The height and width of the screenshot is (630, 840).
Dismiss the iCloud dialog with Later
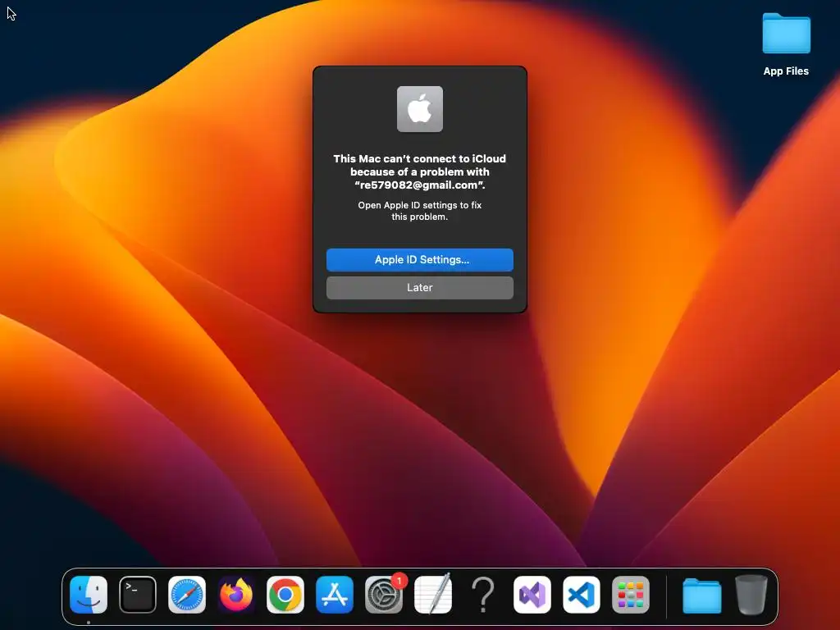click(x=419, y=288)
